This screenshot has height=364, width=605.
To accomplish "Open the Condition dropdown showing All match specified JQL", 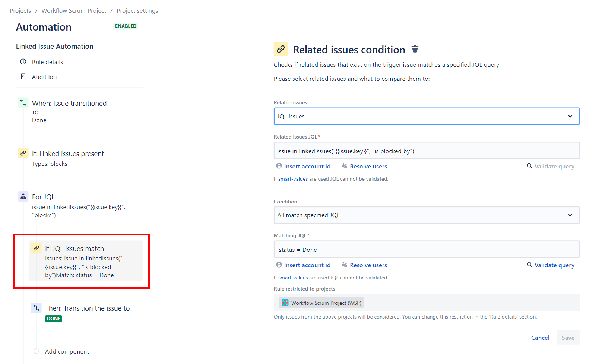I will 427,215.
